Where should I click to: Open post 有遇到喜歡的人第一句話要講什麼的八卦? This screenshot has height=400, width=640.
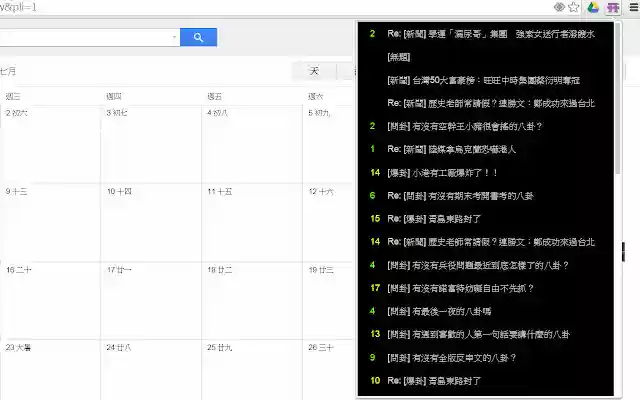click(x=478, y=335)
